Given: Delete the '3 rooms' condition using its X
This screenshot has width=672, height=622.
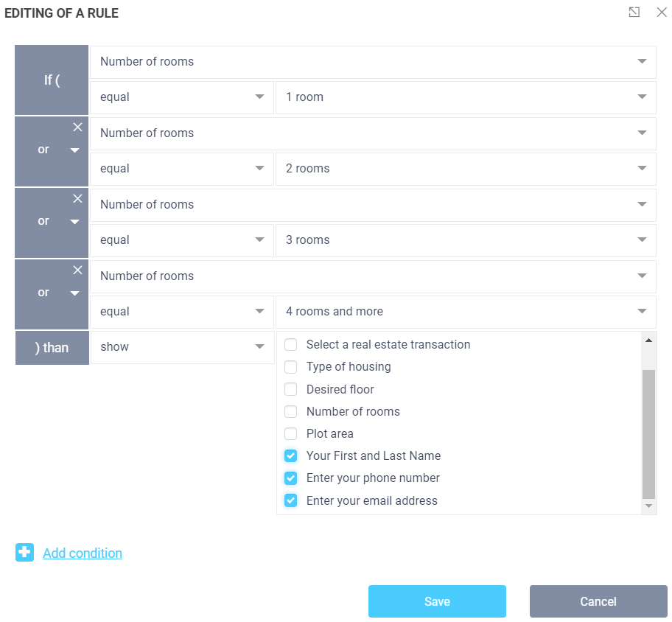Looking at the screenshot, I should point(77,199).
